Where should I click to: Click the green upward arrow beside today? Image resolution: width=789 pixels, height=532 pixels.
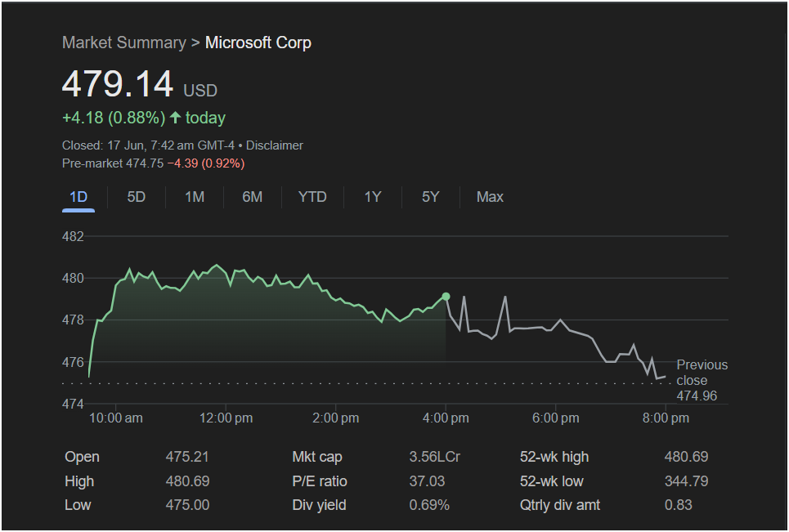click(x=175, y=118)
